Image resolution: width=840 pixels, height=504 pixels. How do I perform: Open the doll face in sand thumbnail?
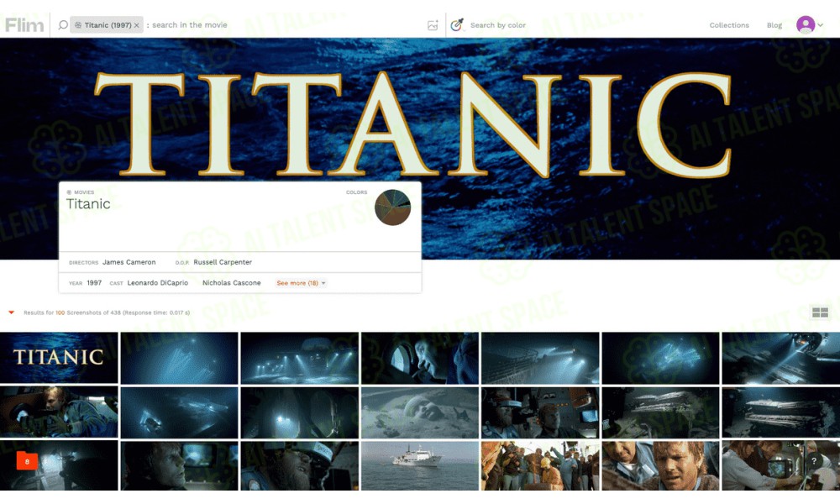419,412
